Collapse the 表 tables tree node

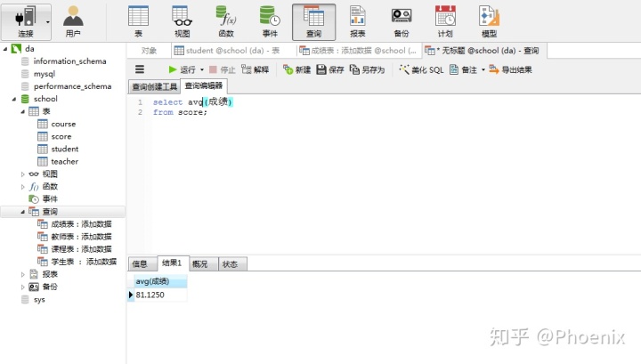23,111
